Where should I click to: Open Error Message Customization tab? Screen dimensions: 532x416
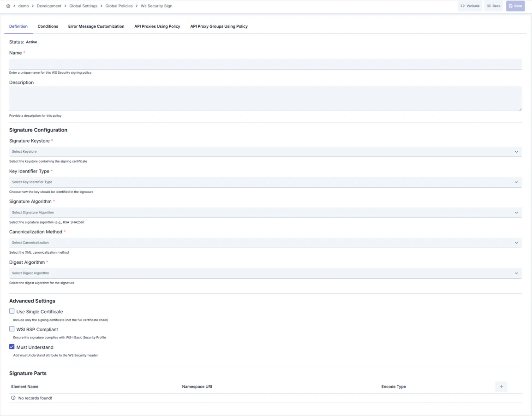pos(96,26)
